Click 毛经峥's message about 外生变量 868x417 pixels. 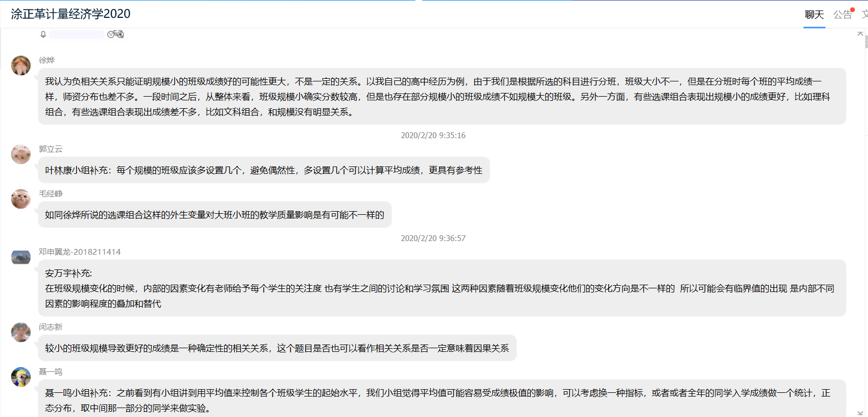[x=214, y=215]
